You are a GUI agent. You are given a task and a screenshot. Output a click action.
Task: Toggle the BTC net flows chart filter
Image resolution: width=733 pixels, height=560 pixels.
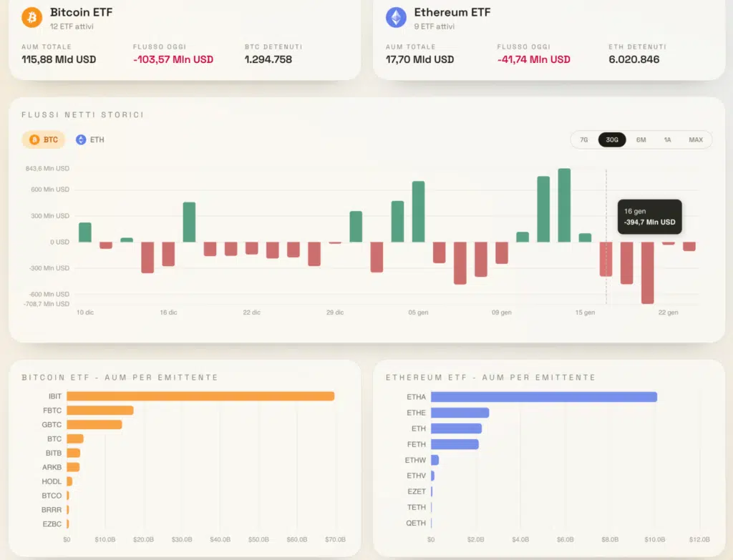44,139
